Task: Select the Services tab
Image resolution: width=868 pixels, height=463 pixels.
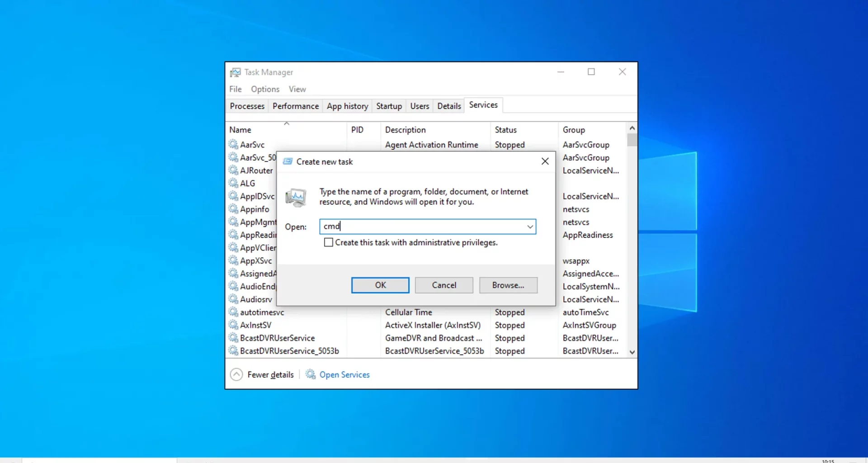Action: 483,105
